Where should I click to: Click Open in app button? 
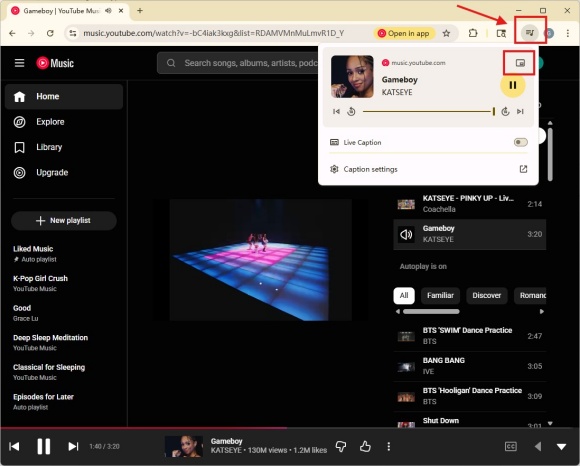(x=404, y=33)
